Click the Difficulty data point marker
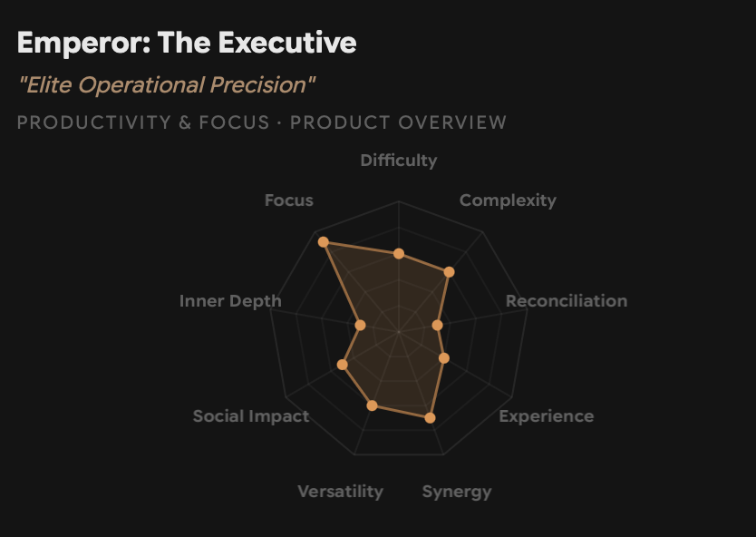 click(399, 254)
